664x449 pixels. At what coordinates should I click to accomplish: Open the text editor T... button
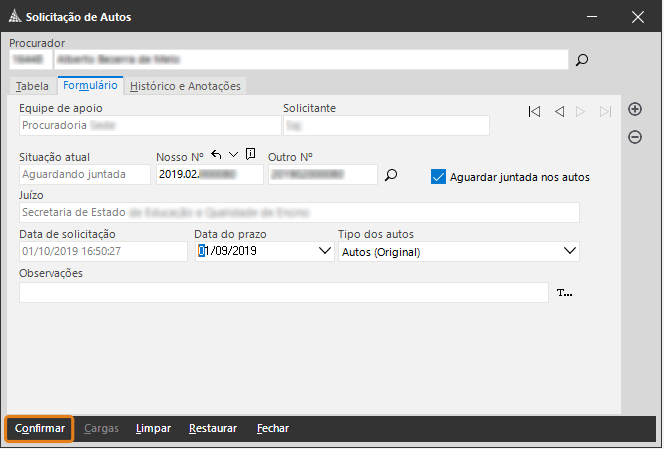(564, 293)
